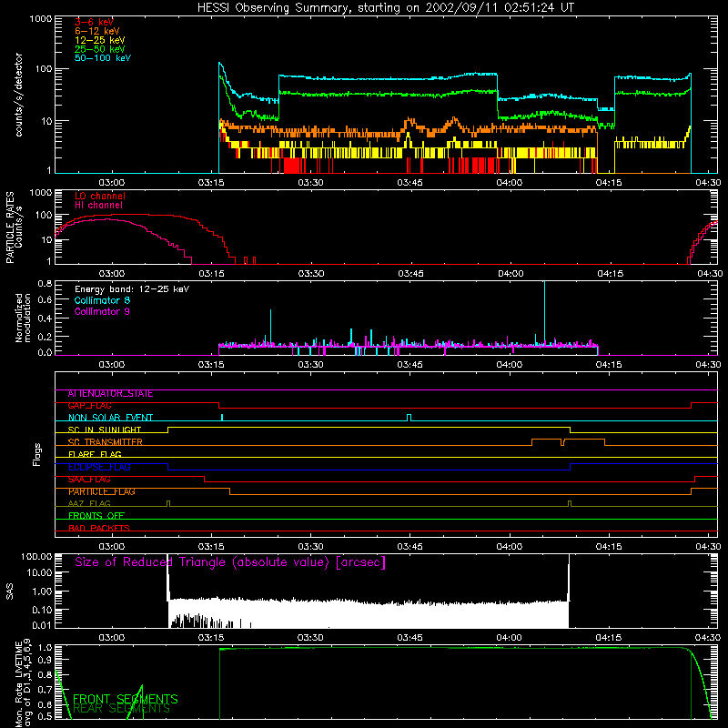728x728 pixels.
Task: Click the 03:30 tick label under count rates plot
Action: click(x=310, y=183)
